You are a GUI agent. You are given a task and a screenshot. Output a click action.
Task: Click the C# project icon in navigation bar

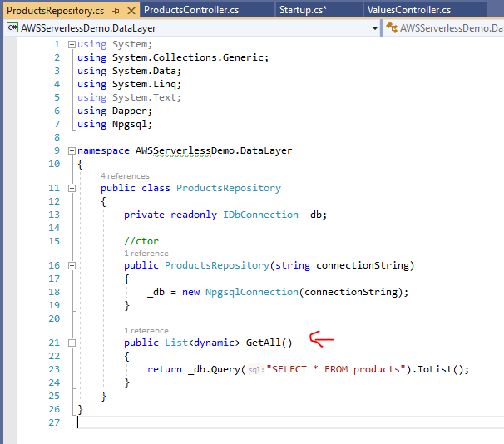click(x=12, y=27)
